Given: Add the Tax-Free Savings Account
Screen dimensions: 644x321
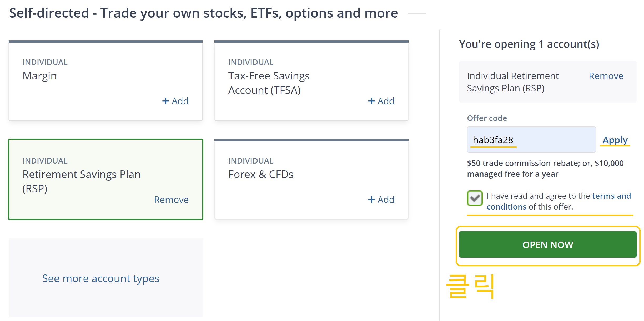Looking at the screenshot, I should tap(381, 101).
